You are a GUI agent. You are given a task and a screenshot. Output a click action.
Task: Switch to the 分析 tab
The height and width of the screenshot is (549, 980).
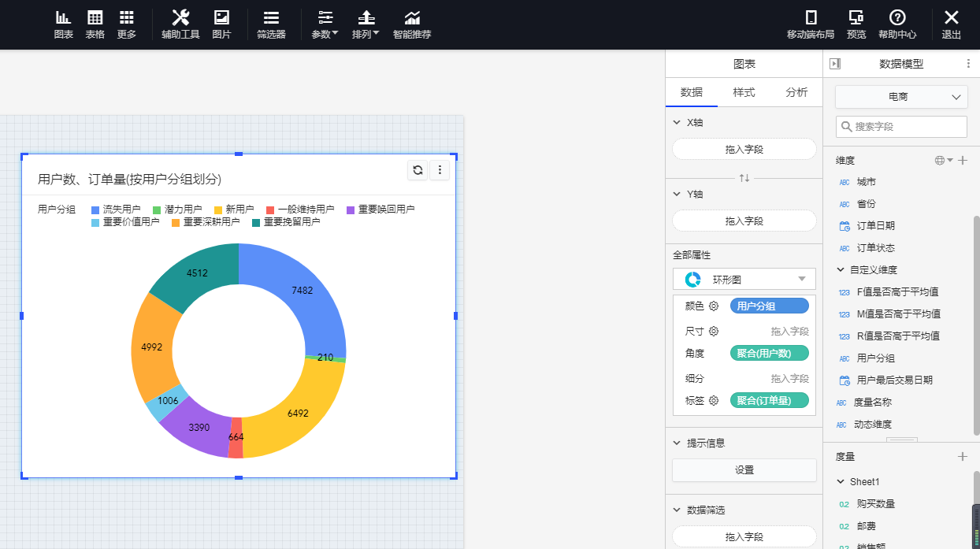pyautogui.click(x=796, y=92)
